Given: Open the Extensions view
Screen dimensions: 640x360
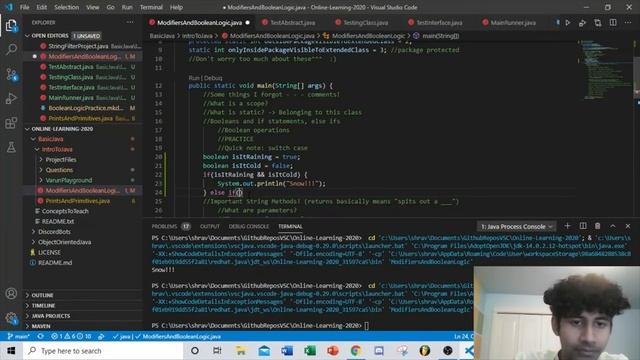Looking at the screenshot, I should (11, 123).
